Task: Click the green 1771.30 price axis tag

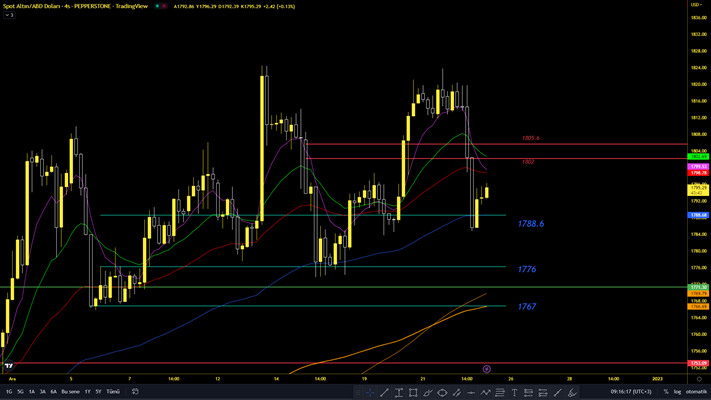Action: click(x=698, y=287)
